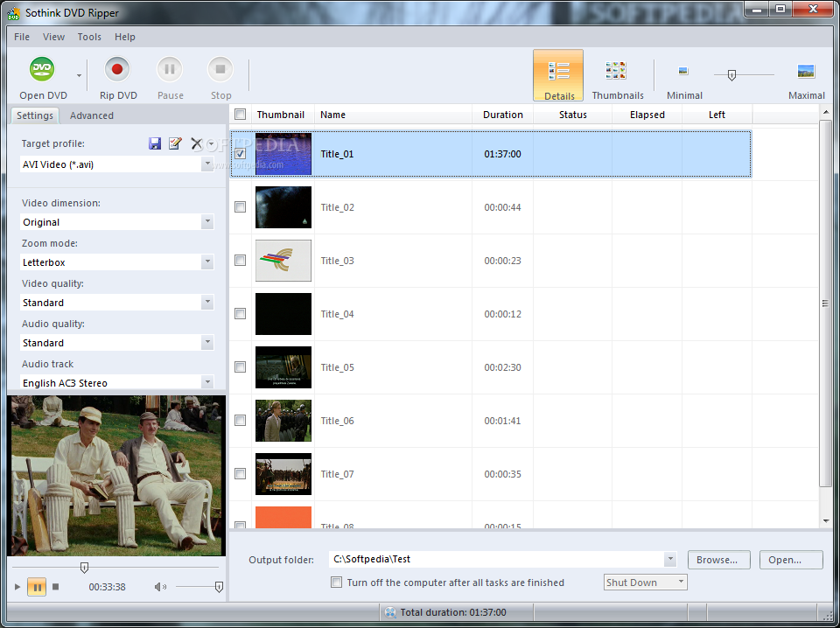This screenshot has height=628, width=840.
Task: Sort by the Duration column header
Action: [502, 115]
